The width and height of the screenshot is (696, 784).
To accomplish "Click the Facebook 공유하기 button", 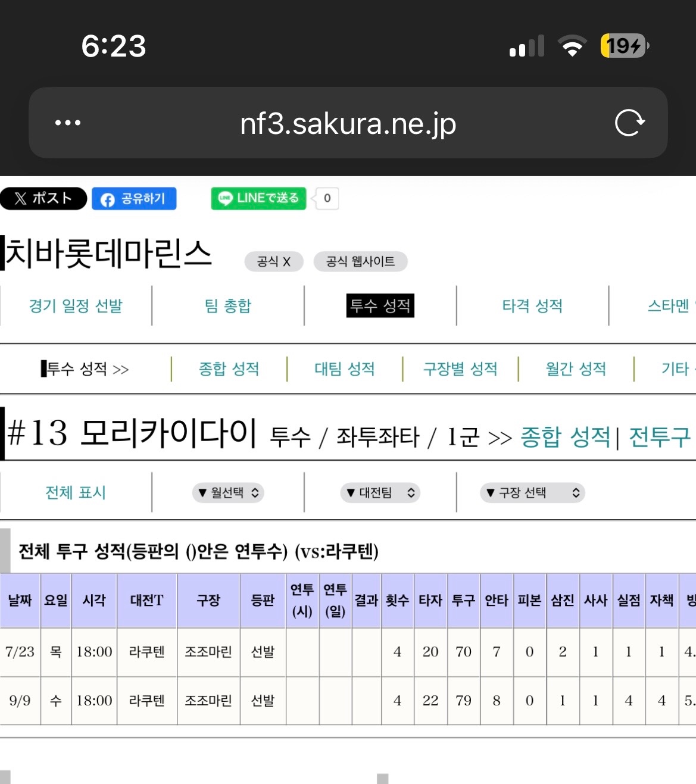I will click(134, 198).
